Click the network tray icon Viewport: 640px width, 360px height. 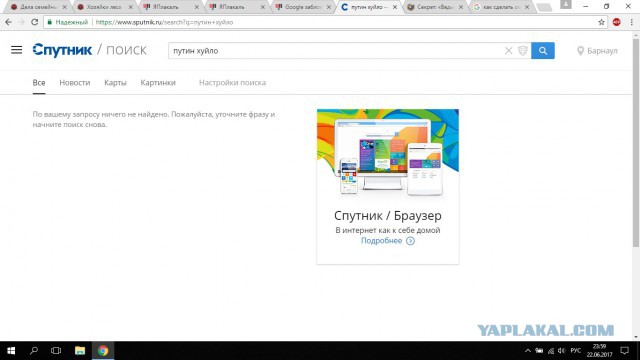click(x=551, y=351)
